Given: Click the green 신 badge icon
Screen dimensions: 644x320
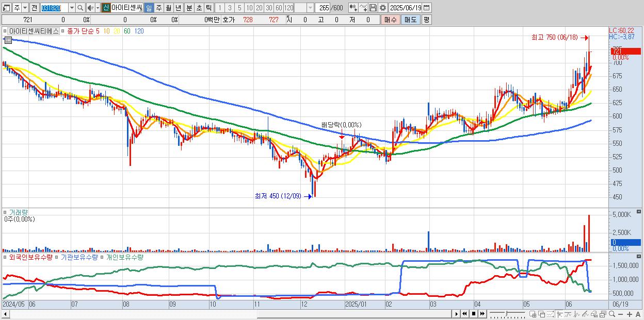Looking at the screenshot, I should (x=106, y=8).
